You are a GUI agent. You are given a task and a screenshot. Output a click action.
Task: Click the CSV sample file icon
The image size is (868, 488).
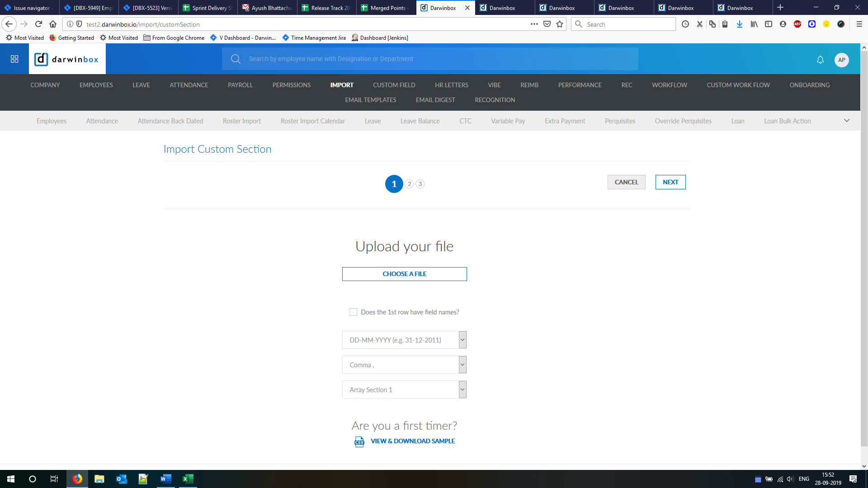click(359, 441)
